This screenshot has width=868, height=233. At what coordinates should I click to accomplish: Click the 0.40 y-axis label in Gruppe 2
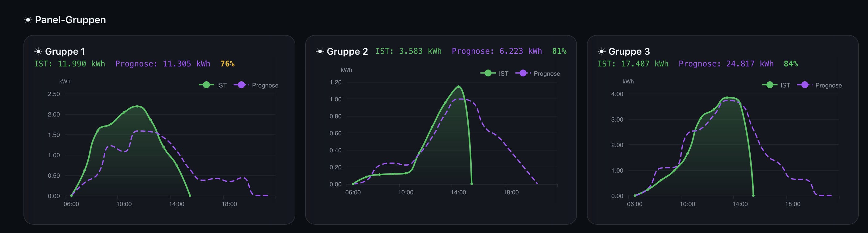(x=335, y=150)
